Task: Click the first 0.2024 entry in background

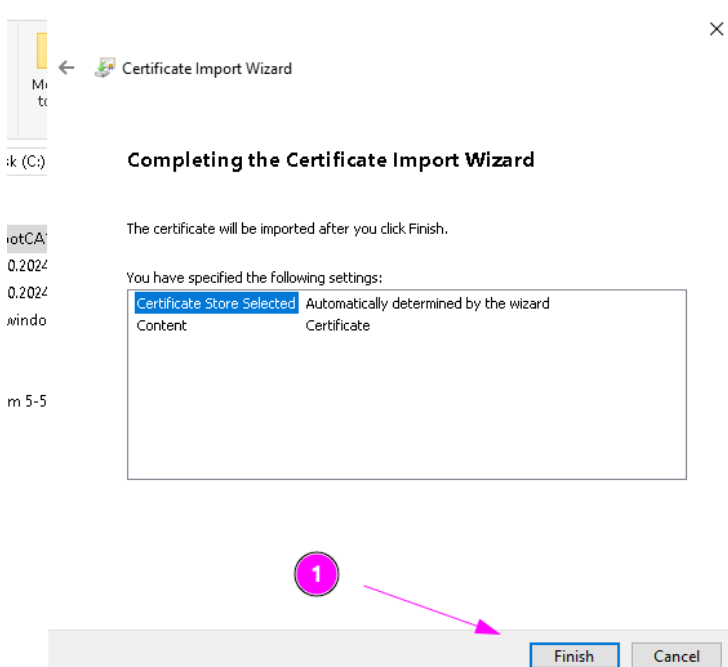Action: pos(27,265)
